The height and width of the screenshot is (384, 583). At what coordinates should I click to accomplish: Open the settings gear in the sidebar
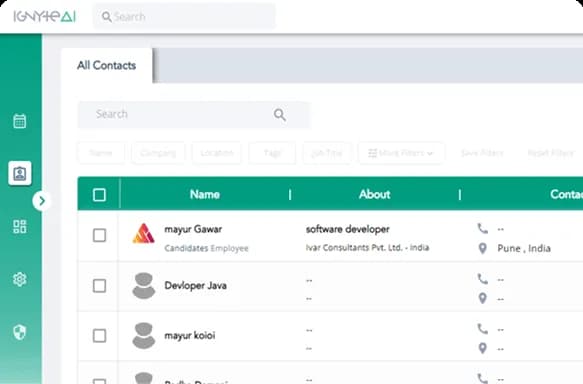click(x=20, y=279)
